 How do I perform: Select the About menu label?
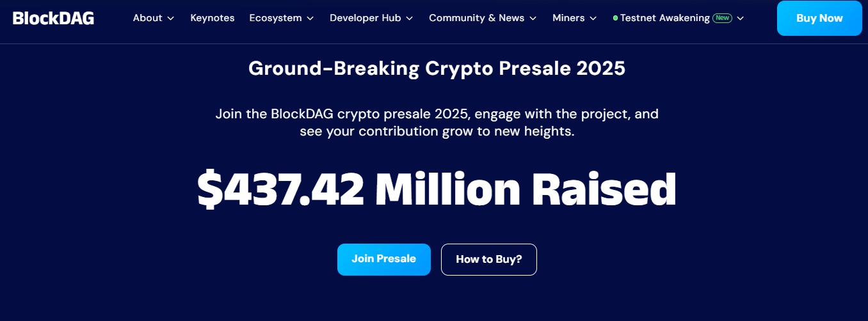click(x=147, y=18)
